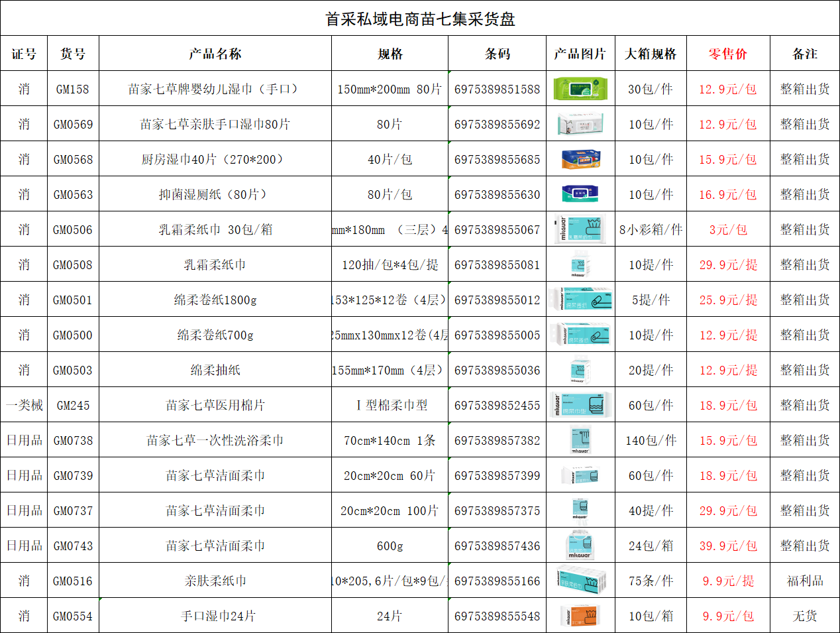The height and width of the screenshot is (633, 840).
Task: Select the GM0739 row product image
Action: pos(580,475)
